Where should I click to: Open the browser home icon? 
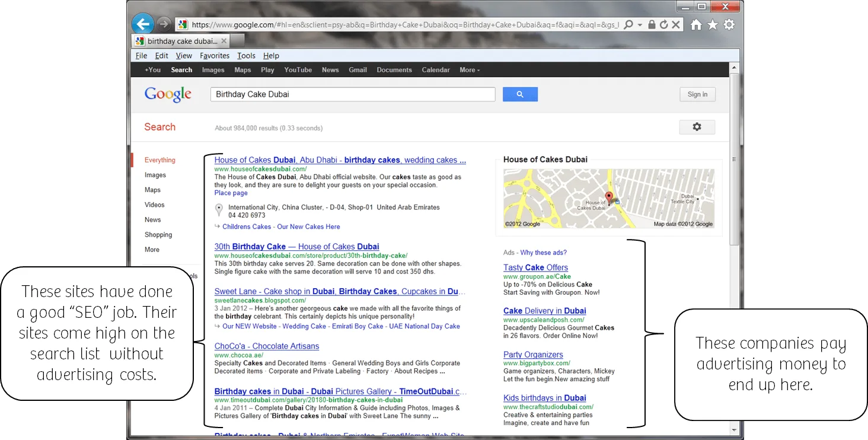pyautogui.click(x=697, y=25)
